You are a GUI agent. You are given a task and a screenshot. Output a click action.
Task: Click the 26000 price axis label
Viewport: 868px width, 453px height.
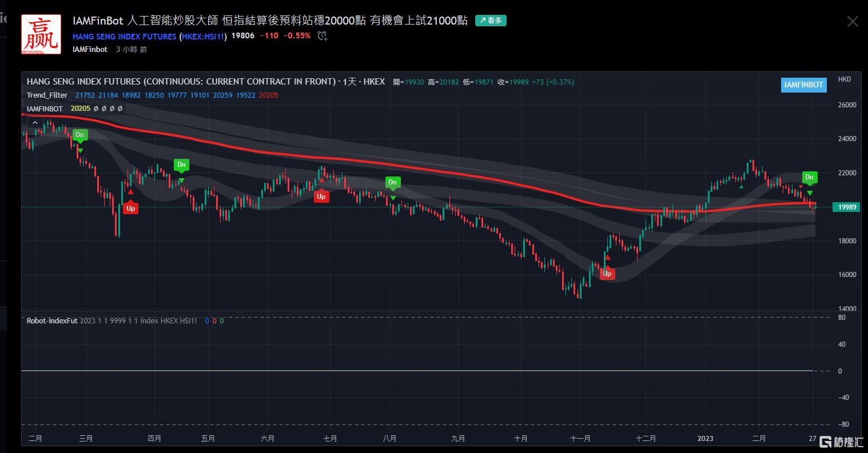[847, 105]
